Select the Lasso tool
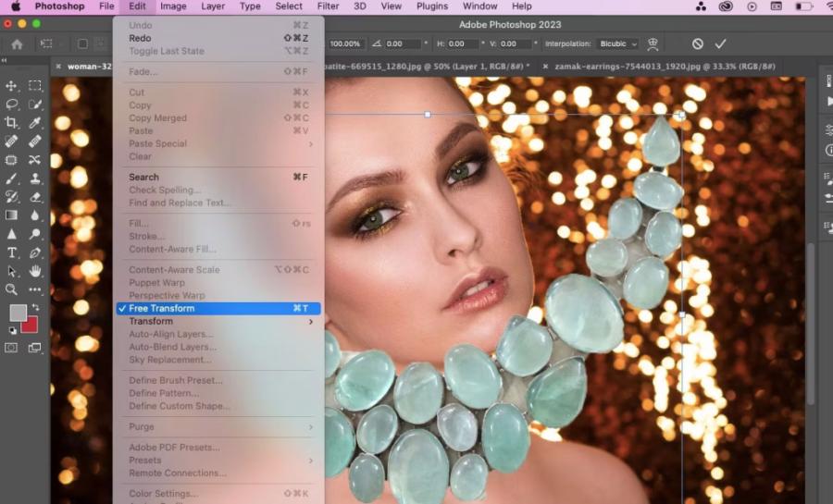Screen dimensions: 833x504 12,104
